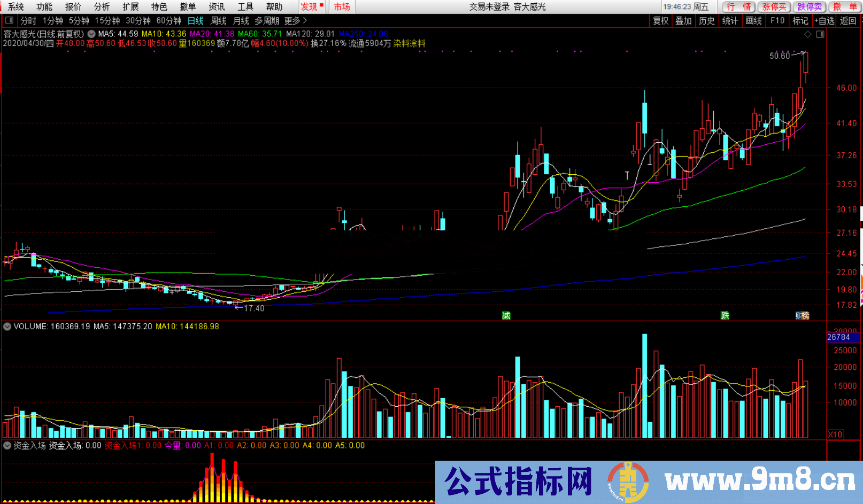Click the left sidebar panel toggle icon

click(9, 21)
